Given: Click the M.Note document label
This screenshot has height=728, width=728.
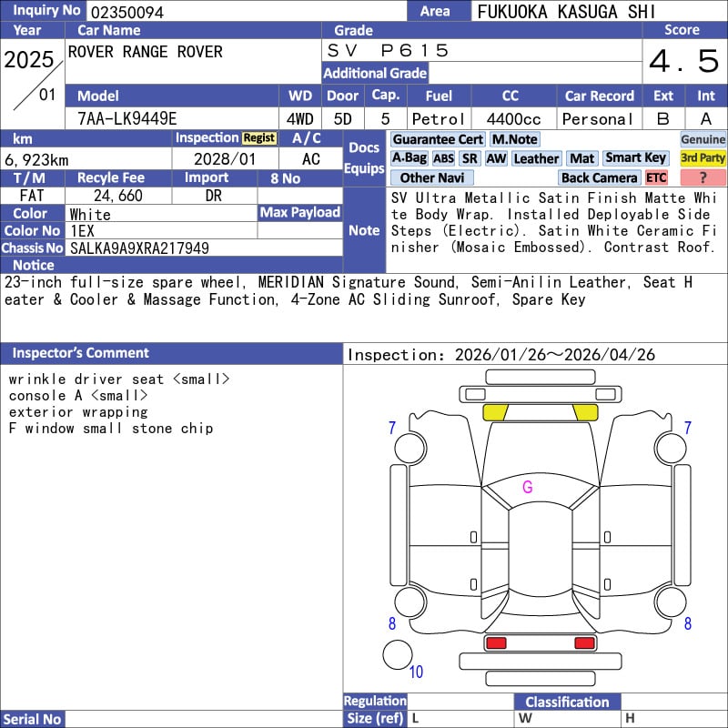Looking at the screenshot, I should point(514,139).
